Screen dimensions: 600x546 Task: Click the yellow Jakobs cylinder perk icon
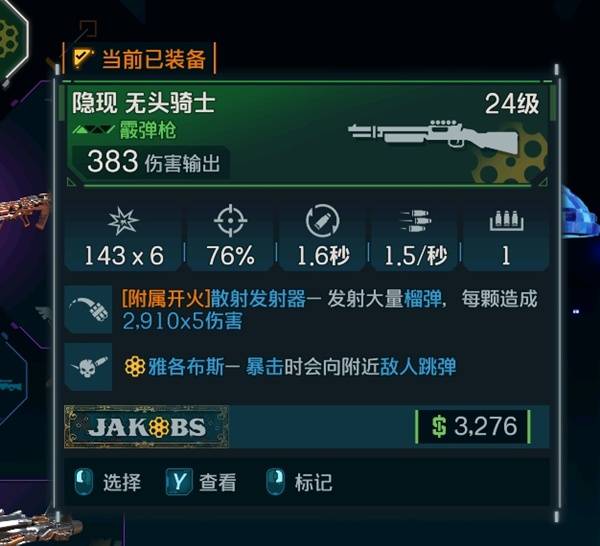coord(135,367)
